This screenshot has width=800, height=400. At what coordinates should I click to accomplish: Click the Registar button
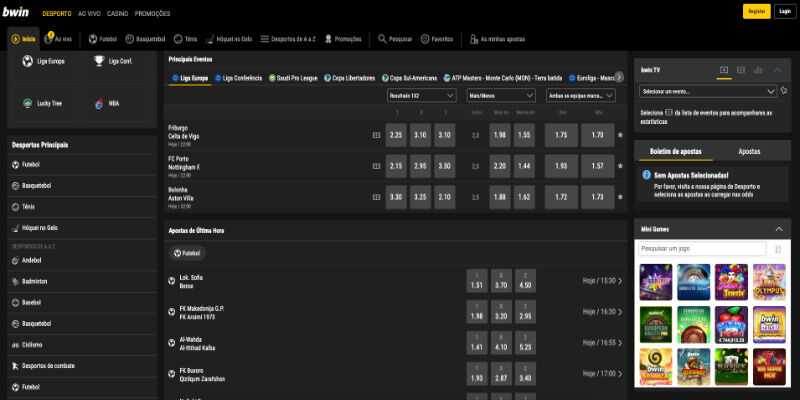point(757,11)
